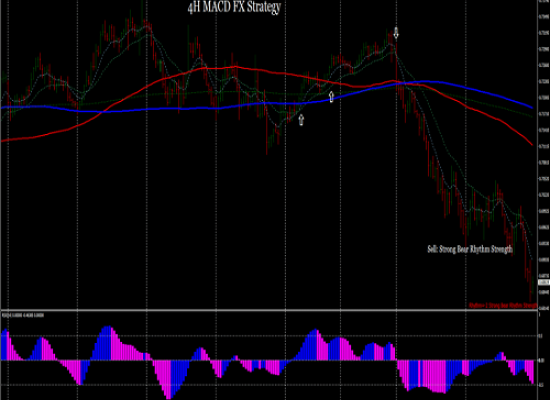Select the up arrow above the blue line
The height and width of the screenshot is (400, 550).
[331, 97]
